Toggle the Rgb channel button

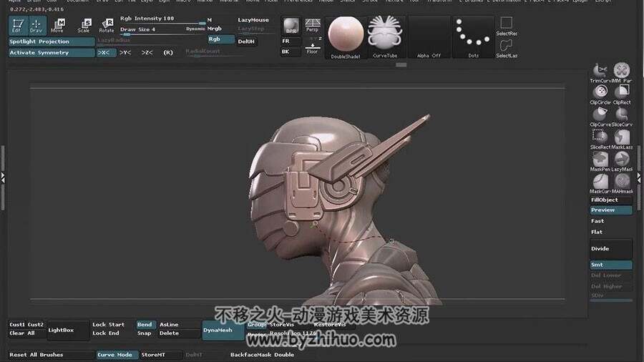coord(220,39)
